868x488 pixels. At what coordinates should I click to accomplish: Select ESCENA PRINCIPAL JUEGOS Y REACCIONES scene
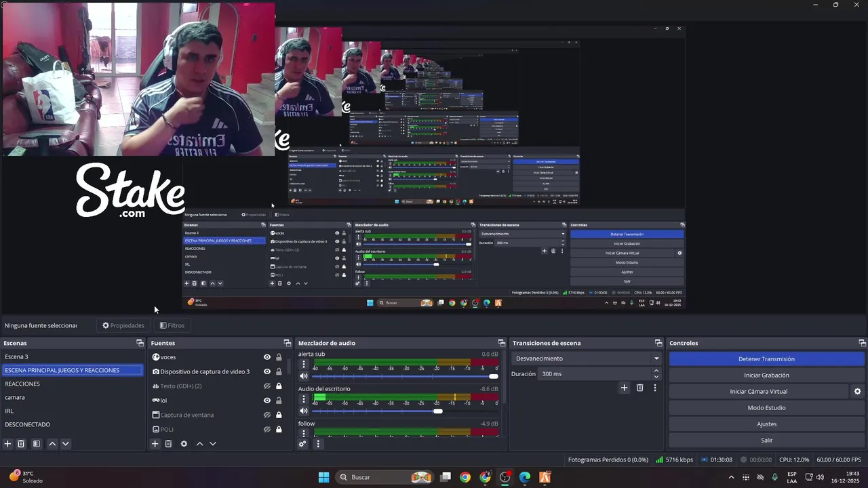coord(73,370)
